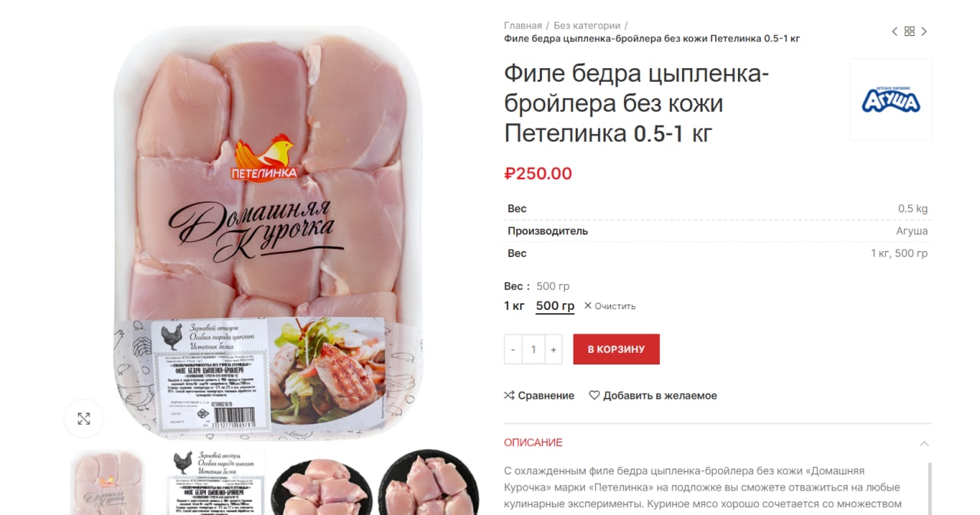Select the 1 кг weight option
The image size is (980, 515).
click(514, 306)
